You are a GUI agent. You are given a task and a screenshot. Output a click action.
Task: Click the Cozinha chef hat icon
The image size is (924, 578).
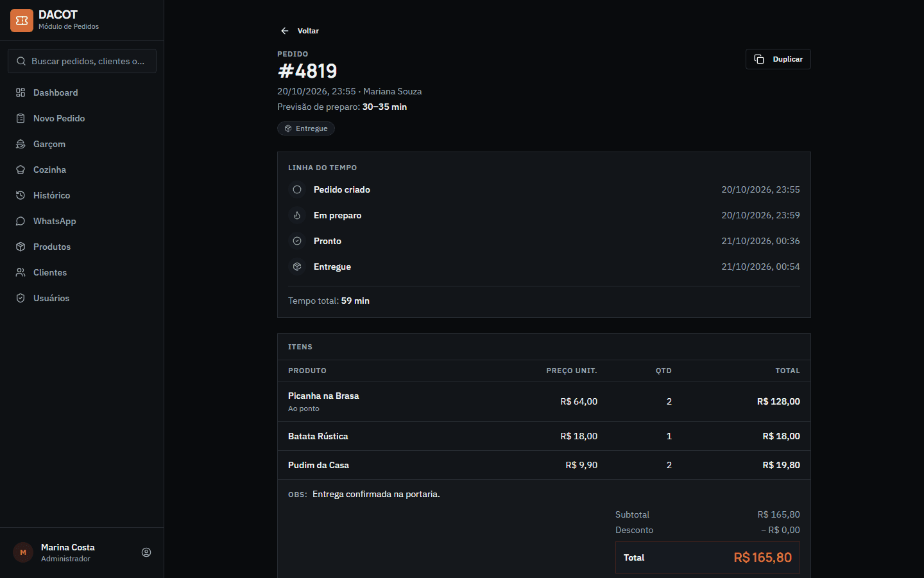click(21, 170)
